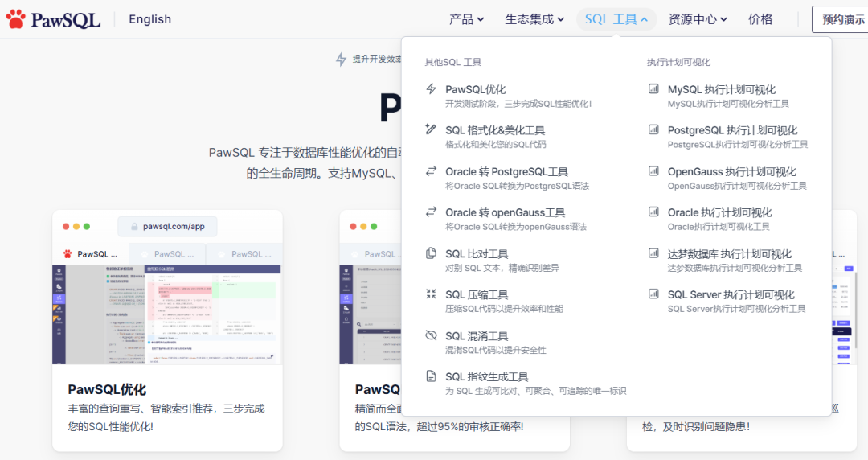Click the second card's screenshot thumbnail
This screenshot has width=868, height=460.
point(371,314)
